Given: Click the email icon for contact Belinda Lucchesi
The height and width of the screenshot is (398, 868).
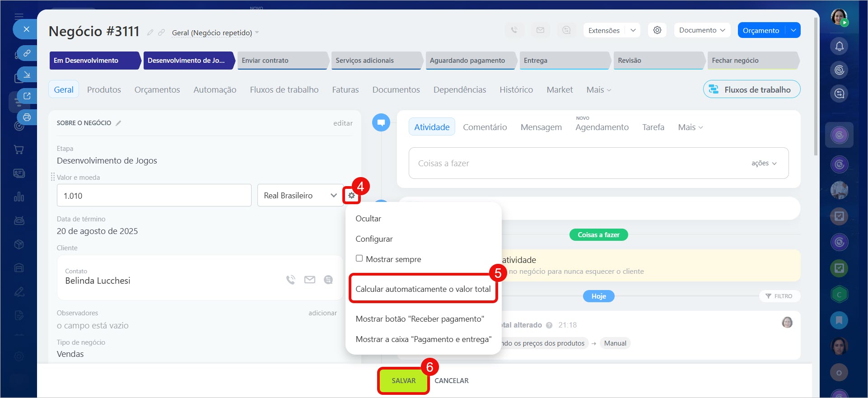Looking at the screenshot, I should (310, 280).
